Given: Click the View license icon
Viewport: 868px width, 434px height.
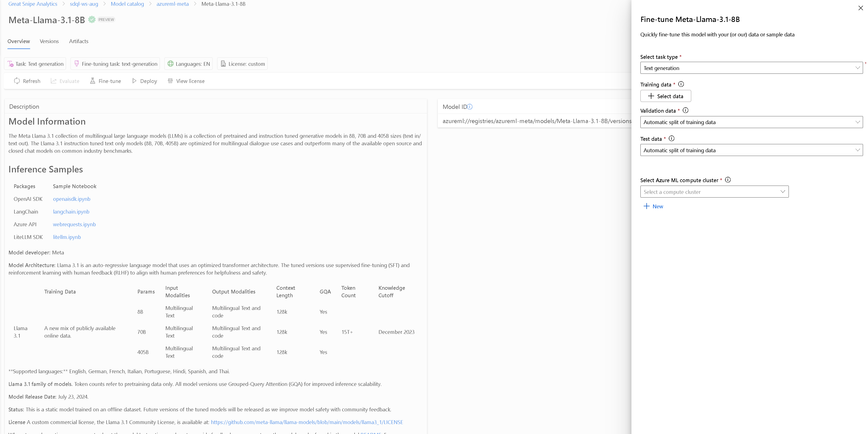Looking at the screenshot, I should click(170, 81).
